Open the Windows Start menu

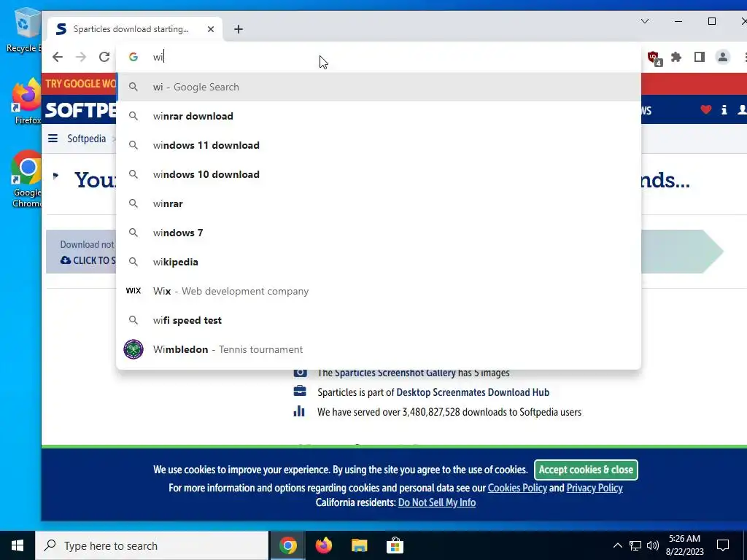[18, 545]
